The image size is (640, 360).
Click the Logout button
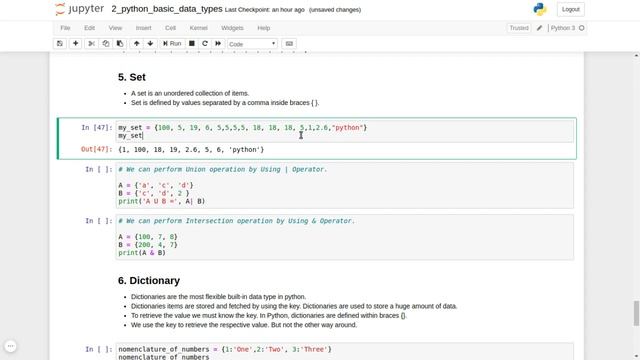[x=570, y=9]
